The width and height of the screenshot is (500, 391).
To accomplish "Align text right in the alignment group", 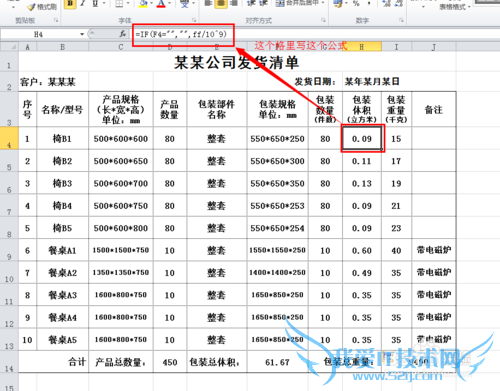I will [234, 3].
